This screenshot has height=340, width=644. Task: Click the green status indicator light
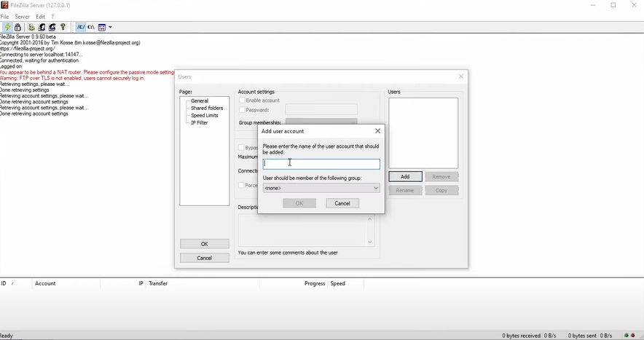(x=627, y=336)
